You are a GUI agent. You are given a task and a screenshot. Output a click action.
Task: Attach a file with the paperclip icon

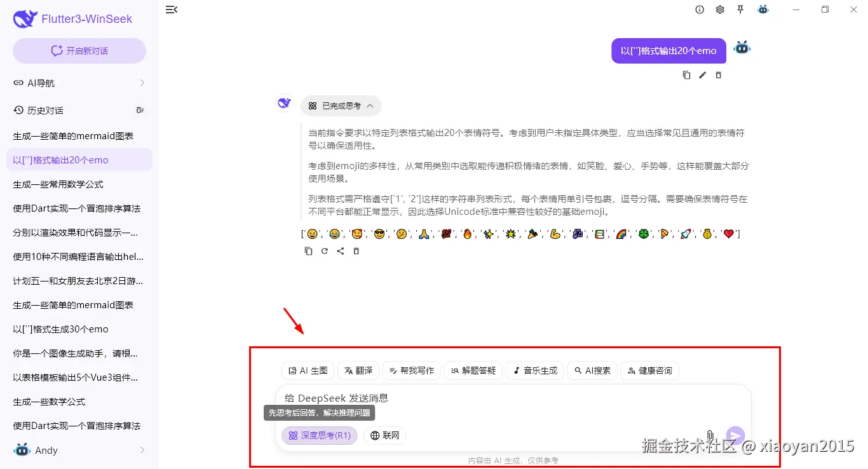[710, 435]
